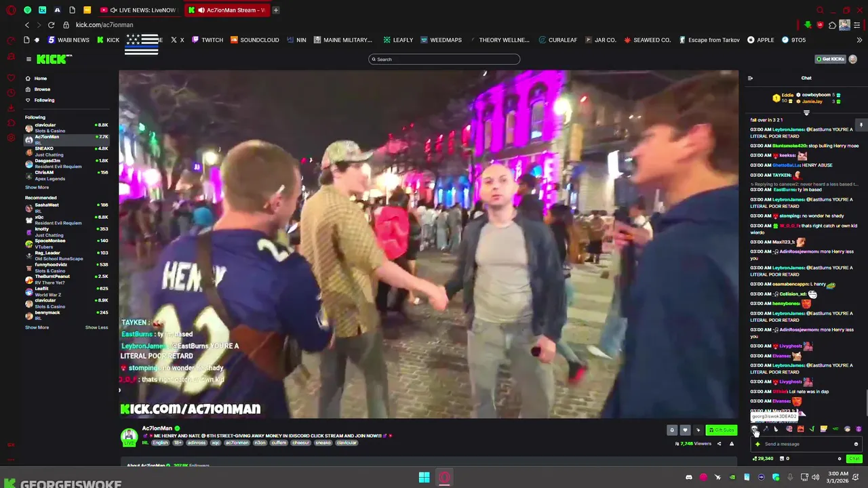Open Opera sidebar extensions cube icon
Screen dimensions: 868x488
[x=11, y=123]
